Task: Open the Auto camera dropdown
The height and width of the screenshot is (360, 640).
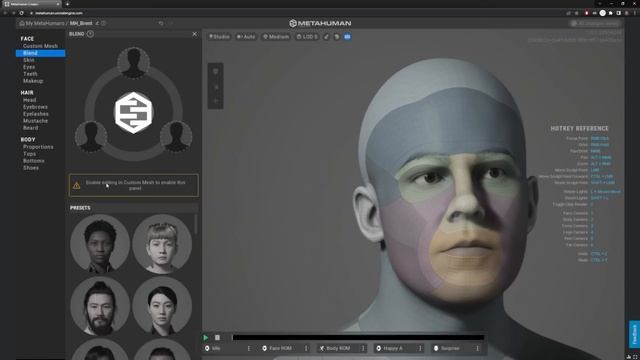Action: click(246, 37)
